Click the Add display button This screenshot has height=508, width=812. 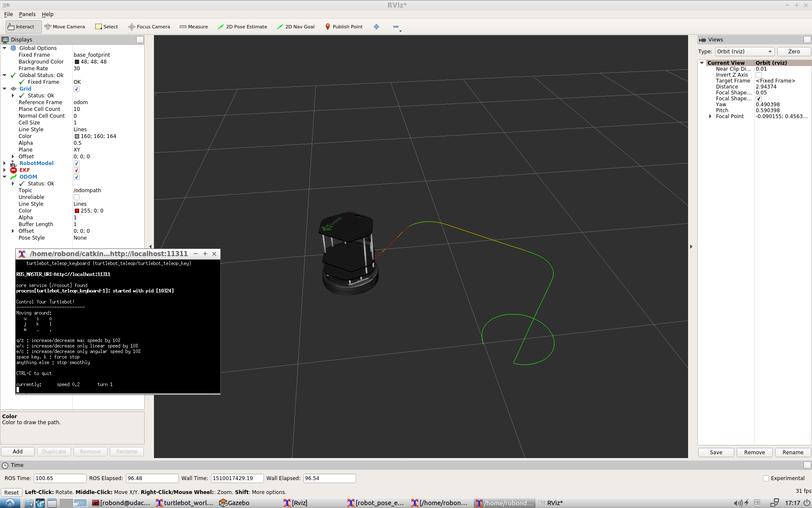[x=18, y=452]
